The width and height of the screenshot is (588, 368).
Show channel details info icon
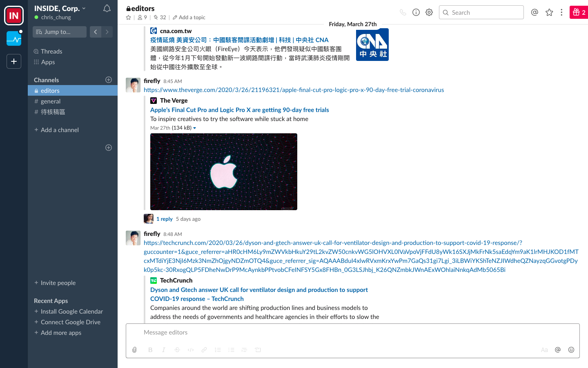tap(416, 12)
